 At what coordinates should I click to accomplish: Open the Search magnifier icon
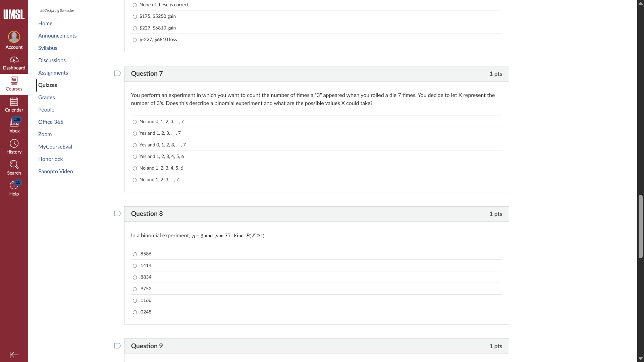[14, 165]
